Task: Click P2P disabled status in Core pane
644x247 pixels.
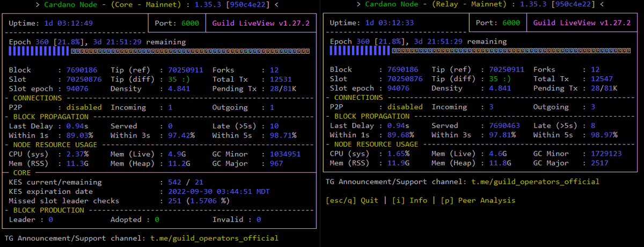Action: click(x=84, y=107)
